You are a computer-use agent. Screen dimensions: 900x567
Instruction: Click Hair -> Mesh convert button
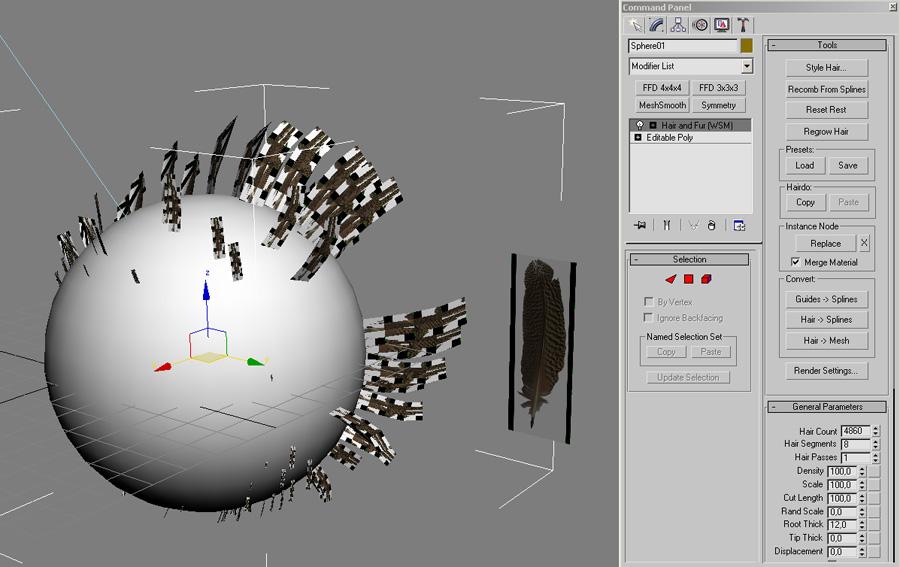coord(827,340)
